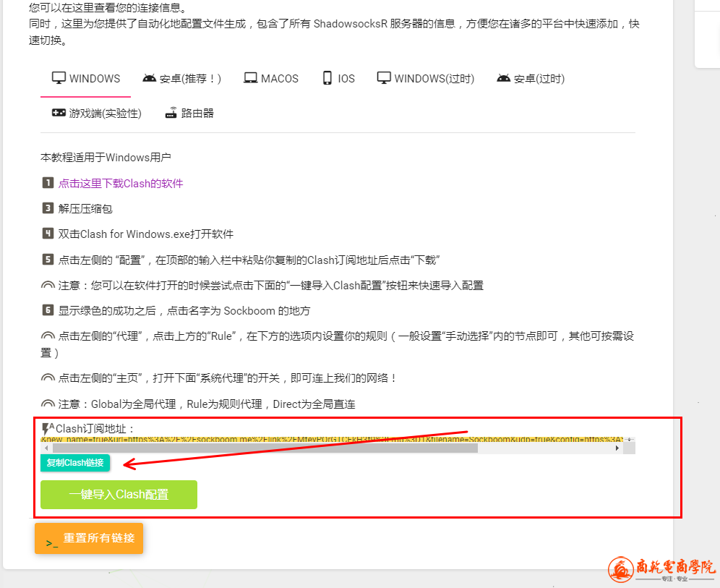Click the line mentioning Sockboom 的地方
The image size is (720, 588).
[x=184, y=311]
